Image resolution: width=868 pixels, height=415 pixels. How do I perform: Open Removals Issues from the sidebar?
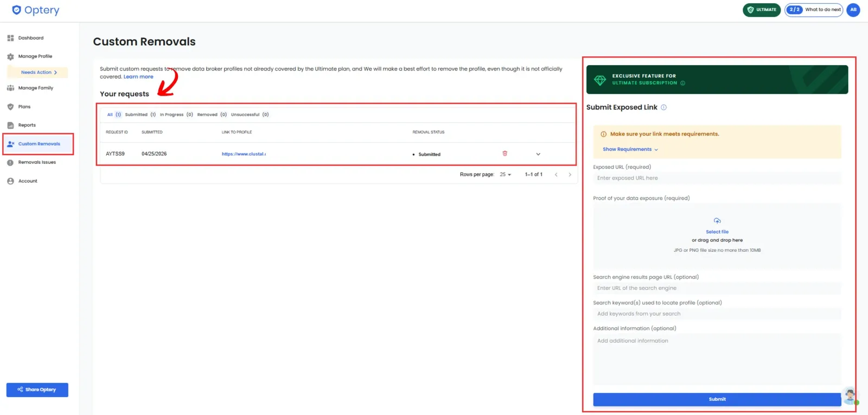point(37,162)
